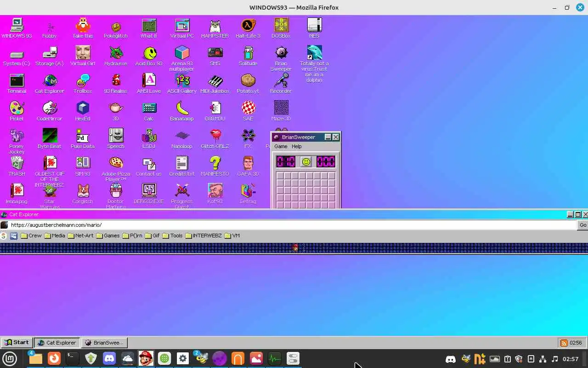Image resolution: width=588 pixels, height=368 pixels.
Task: Launch Maze 3D desktop icon
Action: click(281, 111)
